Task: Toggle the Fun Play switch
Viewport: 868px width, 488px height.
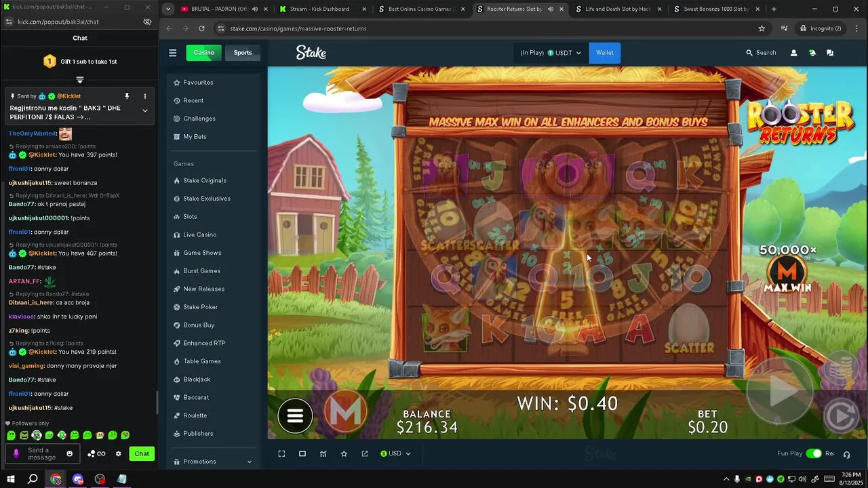Action: tap(814, 453)
